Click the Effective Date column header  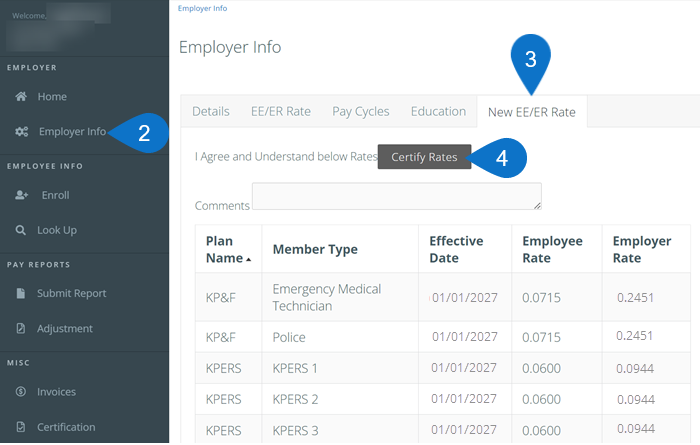456,249
